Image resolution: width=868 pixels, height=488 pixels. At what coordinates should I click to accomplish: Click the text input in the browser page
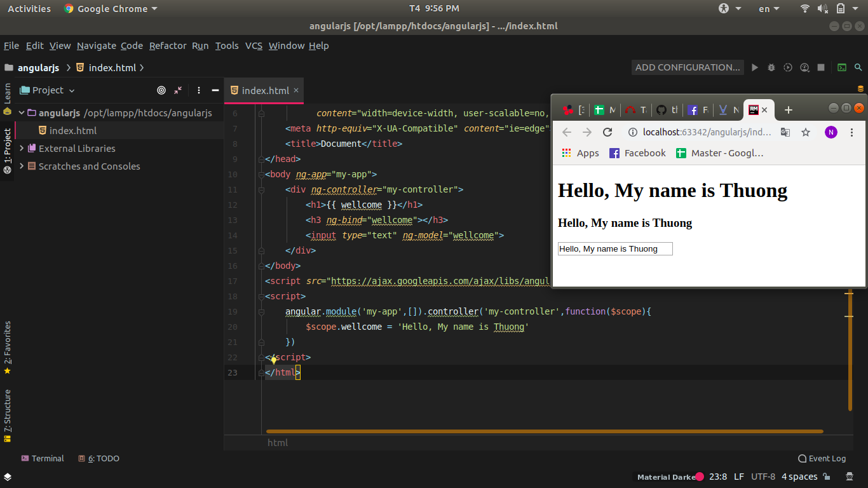pyautogui.click(x=614, y=249)
